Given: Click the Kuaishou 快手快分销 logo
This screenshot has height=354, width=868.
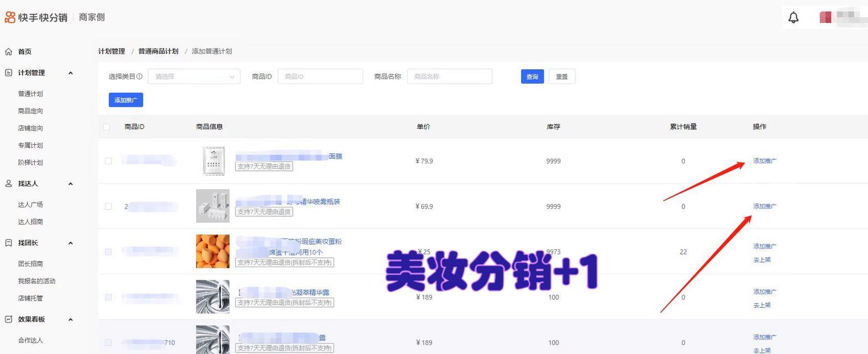Looking at the screenshot, I should [x=36, y=17].
